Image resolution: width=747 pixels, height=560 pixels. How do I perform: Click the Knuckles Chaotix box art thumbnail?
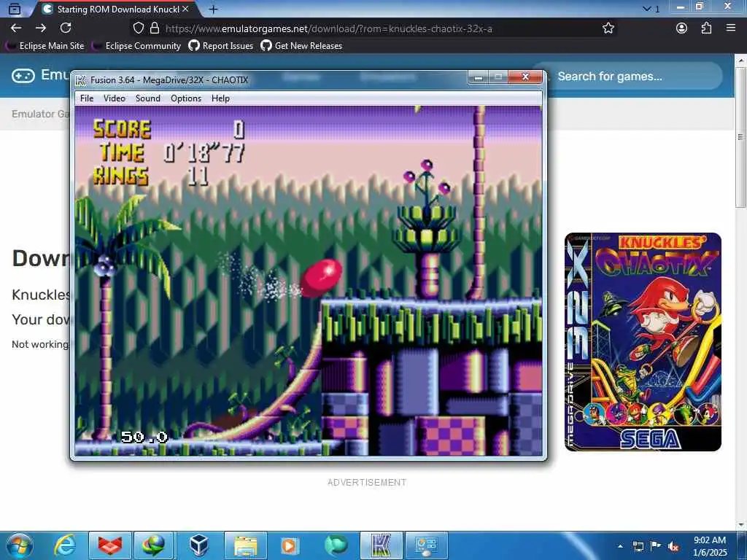(643, 342)
